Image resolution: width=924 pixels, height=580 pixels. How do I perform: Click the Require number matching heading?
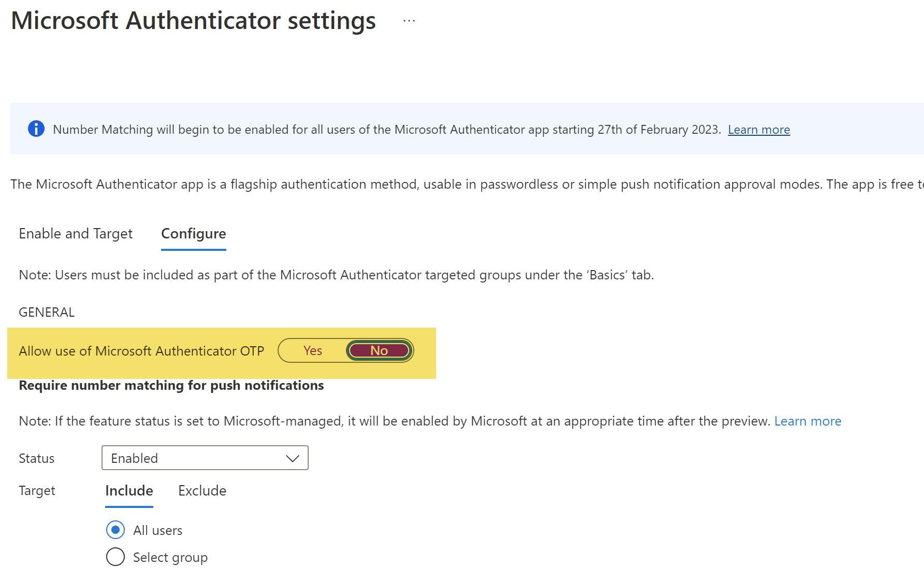pos(171,385)
